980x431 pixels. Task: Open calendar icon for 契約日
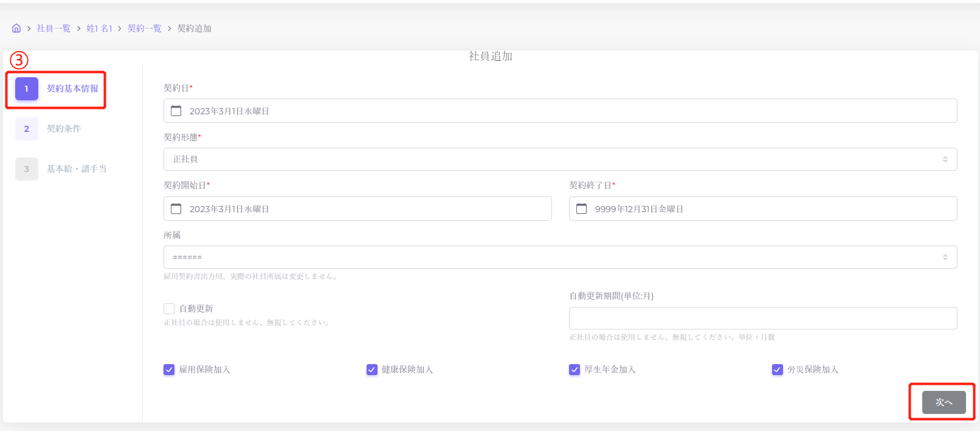coord(176,111)
